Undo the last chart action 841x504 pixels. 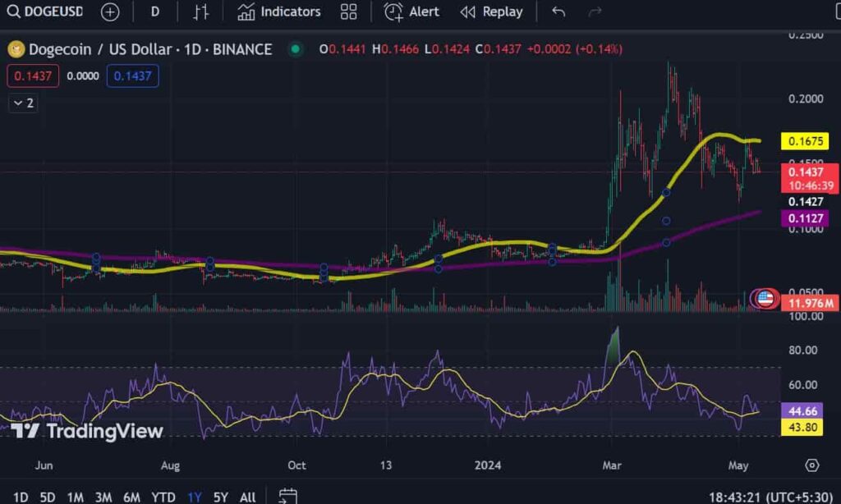(558, 11)
